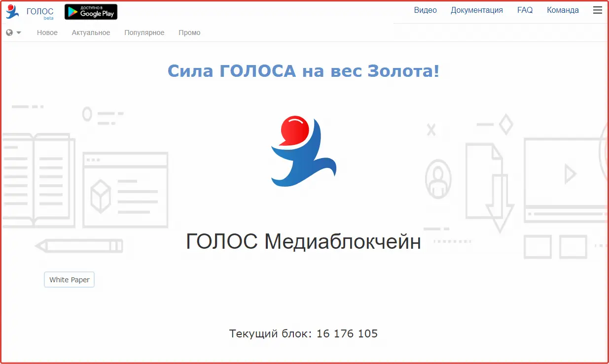Switch to the Новое feed
This screenshot has width=609, height=364.
(x=47, y=33)
